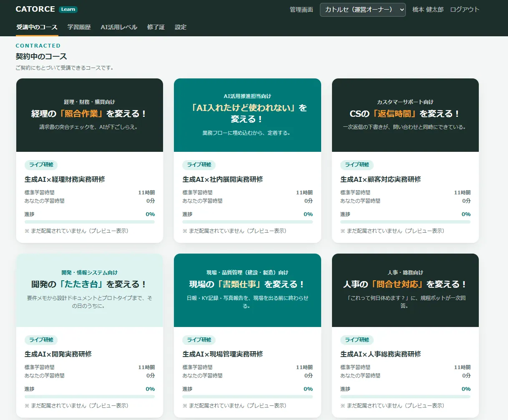Click 経理・財務・購買向け subtitle text
This screenshot has width=508, height=420.
click(x=89, y=102)
